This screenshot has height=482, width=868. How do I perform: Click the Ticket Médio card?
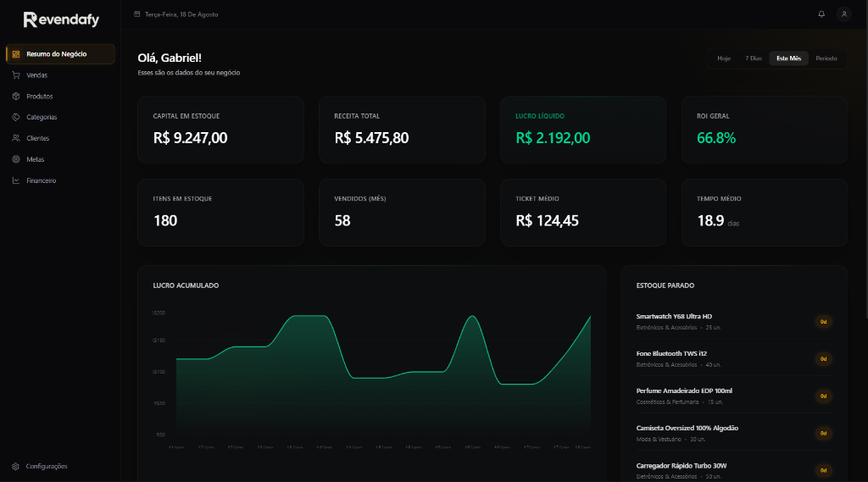coord(583,213)
